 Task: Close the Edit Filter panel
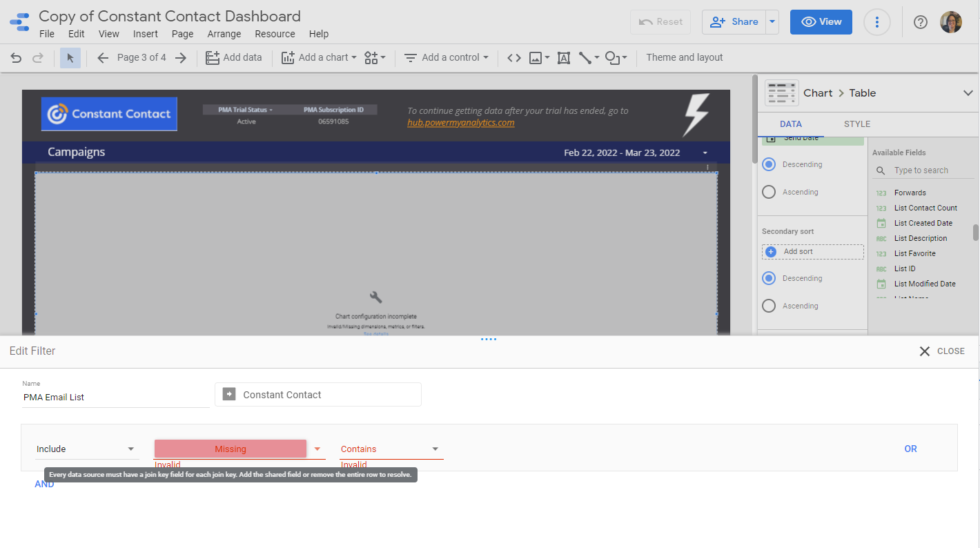941,351
